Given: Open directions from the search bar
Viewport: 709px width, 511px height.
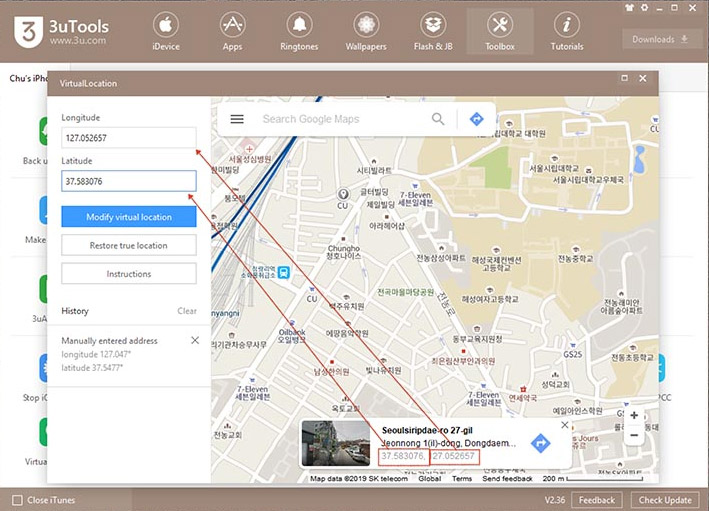Looking at the screenshot, I should tap(477, 119).
